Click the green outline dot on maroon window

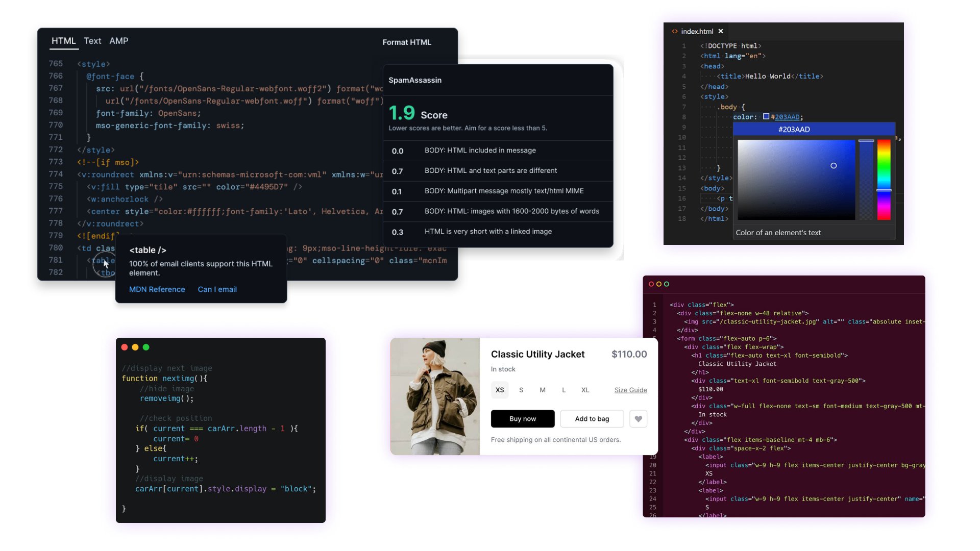[x=667, y=284]
